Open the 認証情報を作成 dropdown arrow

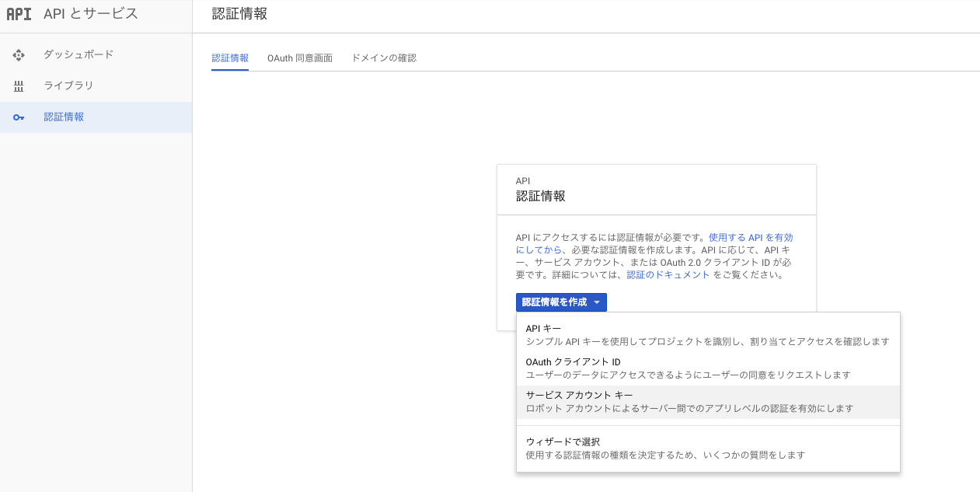tap(598, 302)
